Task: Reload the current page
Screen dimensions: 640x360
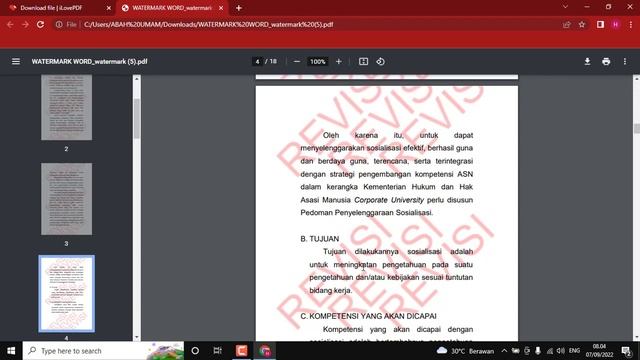Action: coord(40,24)
